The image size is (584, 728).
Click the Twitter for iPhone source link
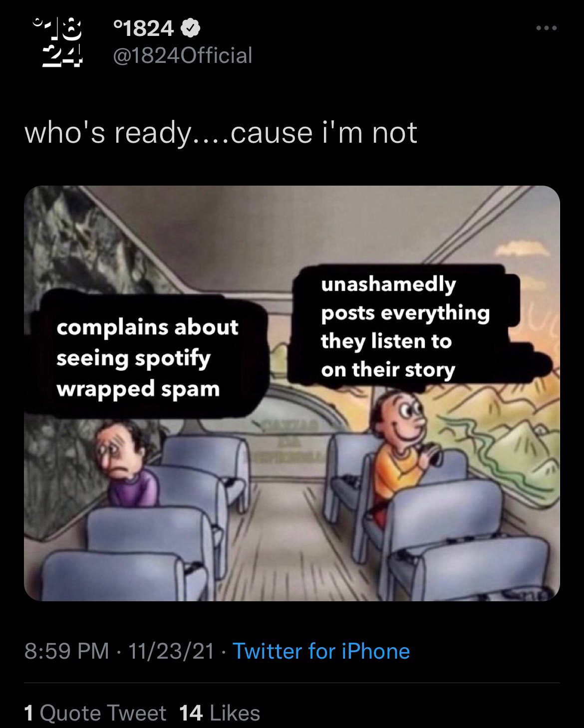coord(321,651)
